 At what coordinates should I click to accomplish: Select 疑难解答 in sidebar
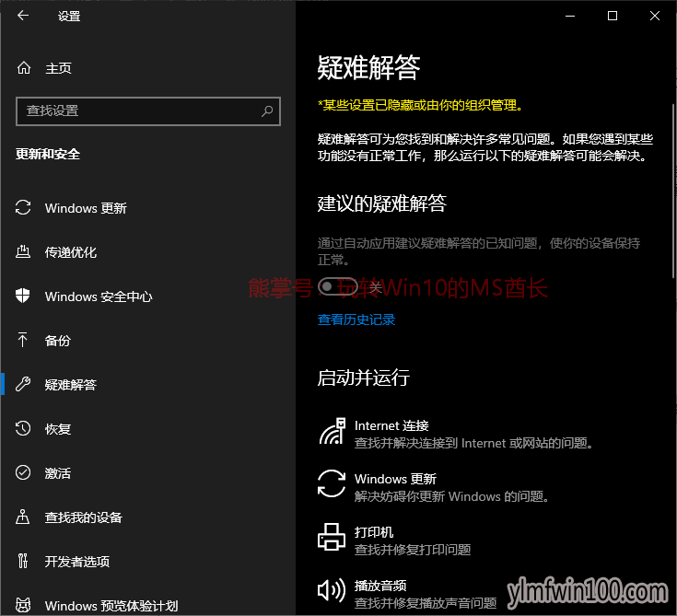pyautogui.click(x=71, y=385)
